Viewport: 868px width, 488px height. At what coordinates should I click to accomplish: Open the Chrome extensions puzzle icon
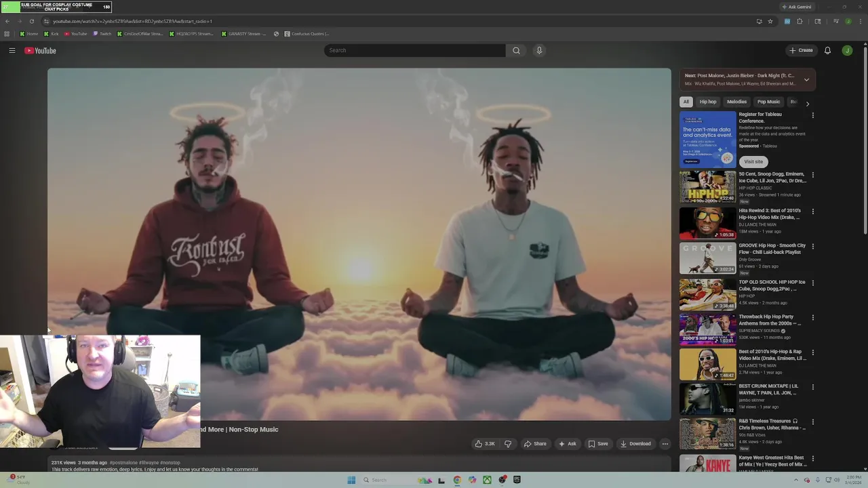800,21
